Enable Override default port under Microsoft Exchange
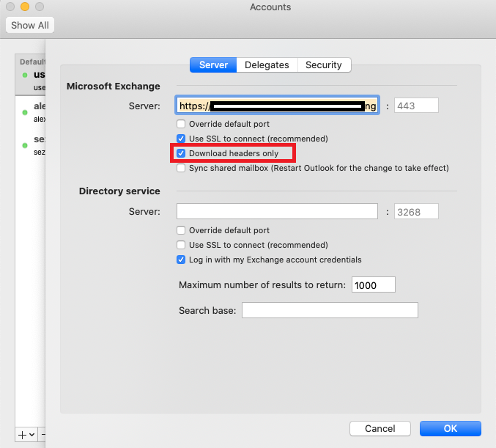 [x=181, y=124]
